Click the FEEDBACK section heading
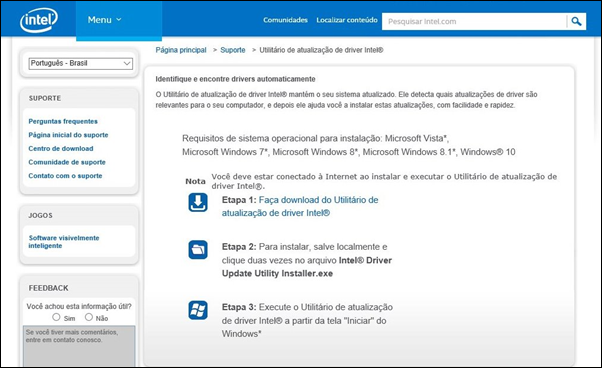Screen dimensions: 602x368 [48, 288]
